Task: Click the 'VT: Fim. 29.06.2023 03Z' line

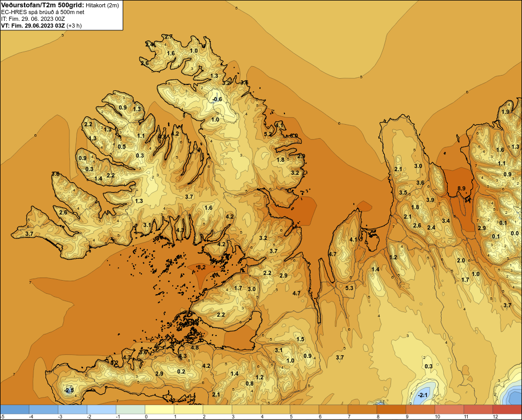Action: coord(33,26)
